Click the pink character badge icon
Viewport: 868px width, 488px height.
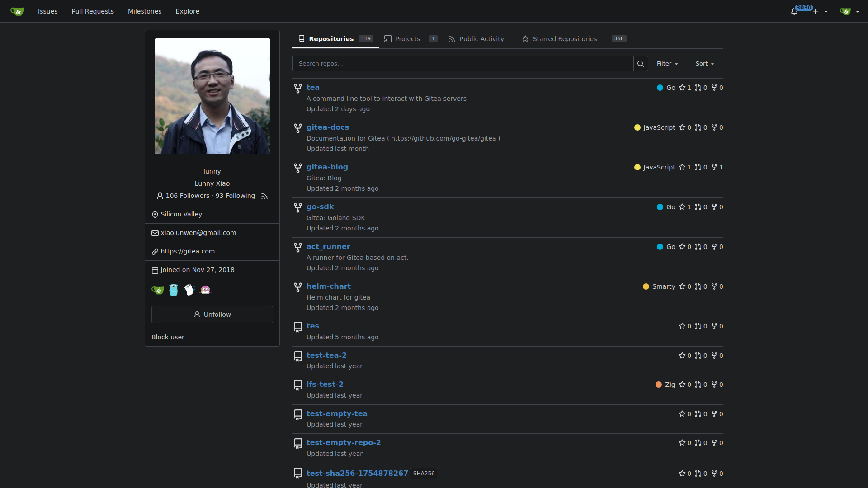pyautogui.click(x=205, y=290)
